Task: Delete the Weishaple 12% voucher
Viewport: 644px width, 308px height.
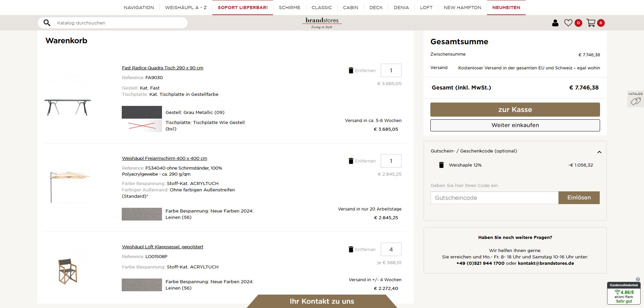Action: pos(441,165)
